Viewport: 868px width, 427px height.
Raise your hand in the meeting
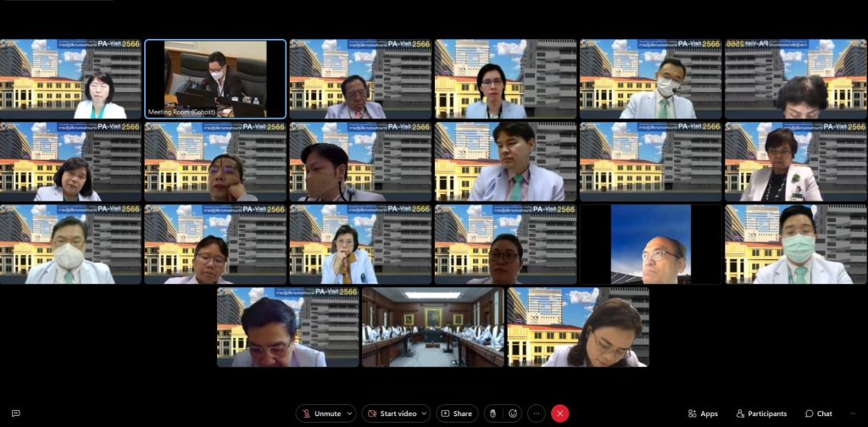tap(492, 413)
